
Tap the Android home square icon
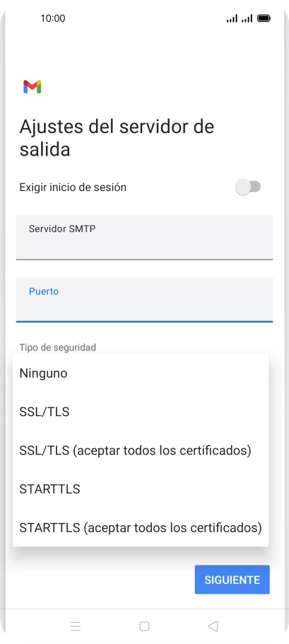tap(144, 626)
